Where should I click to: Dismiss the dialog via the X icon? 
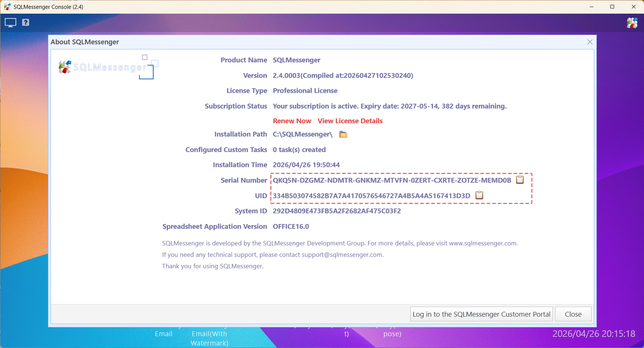(589, 42)
